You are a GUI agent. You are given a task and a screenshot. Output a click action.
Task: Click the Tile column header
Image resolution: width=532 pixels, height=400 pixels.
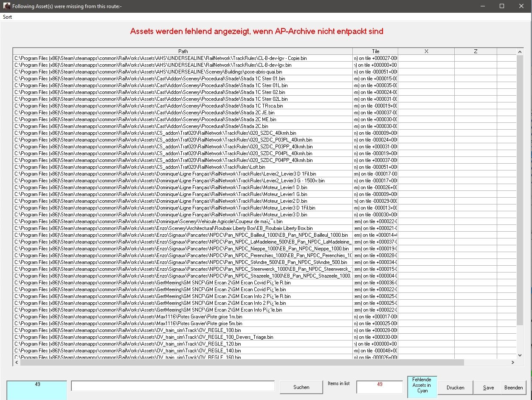[375, 51]
